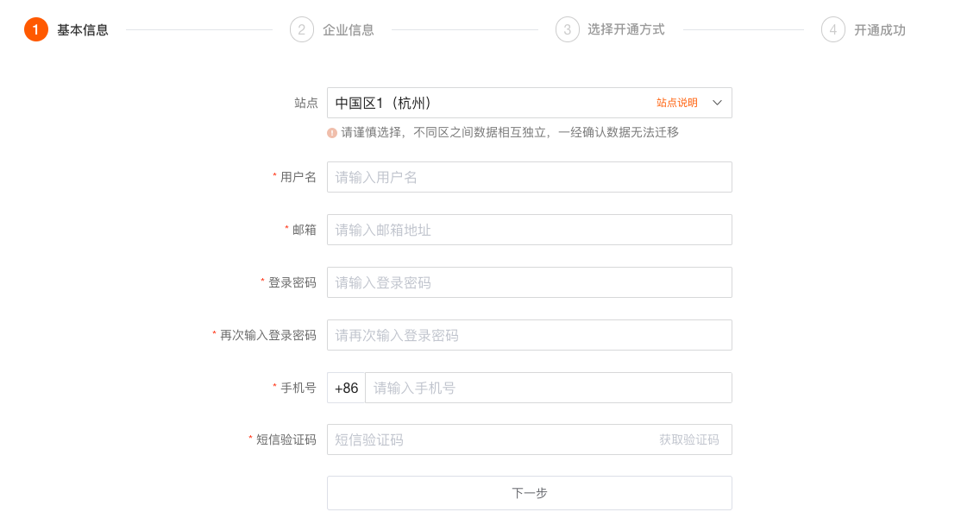Focus the 再次输入登录密码 field
The width and height of the screenshot is (980, 531).
click(530, 335)
